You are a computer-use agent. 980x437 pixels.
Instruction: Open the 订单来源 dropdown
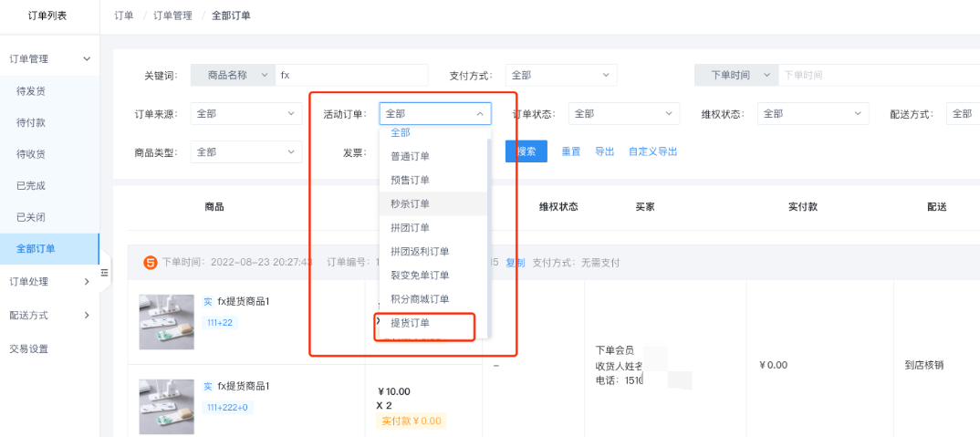pyautogui.click(x=245, y=114)
